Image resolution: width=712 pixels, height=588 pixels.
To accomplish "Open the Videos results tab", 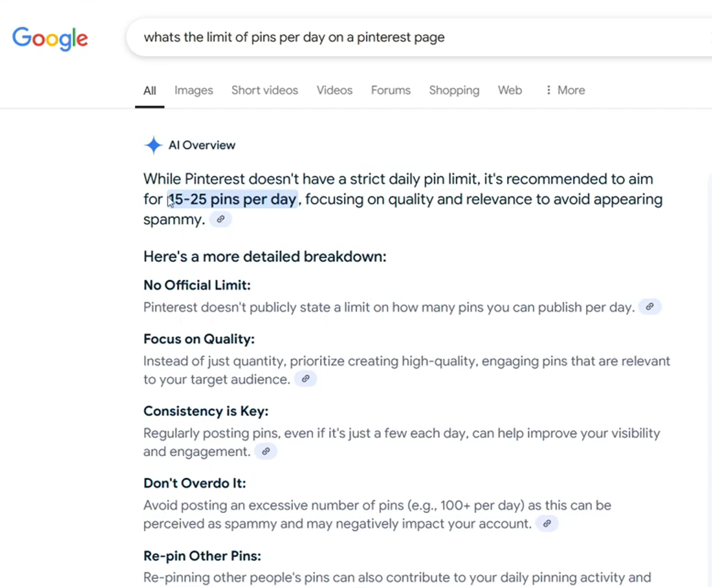I will (x=334, y=90).
